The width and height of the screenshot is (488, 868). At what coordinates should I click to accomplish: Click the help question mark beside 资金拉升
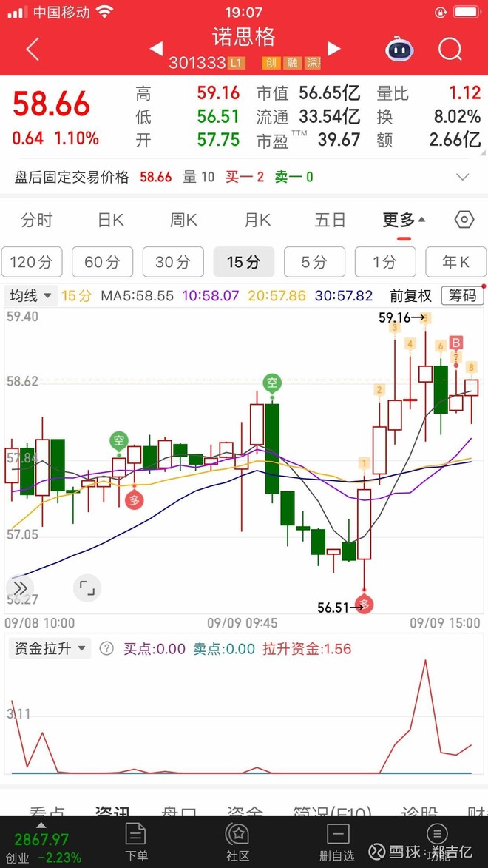pos(106,649)
